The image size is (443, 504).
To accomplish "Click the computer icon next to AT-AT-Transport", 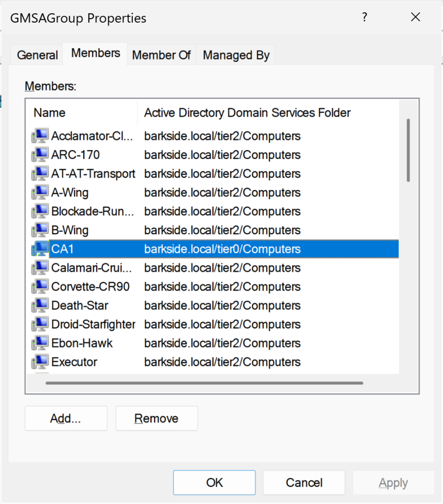I will coord(40,174).
